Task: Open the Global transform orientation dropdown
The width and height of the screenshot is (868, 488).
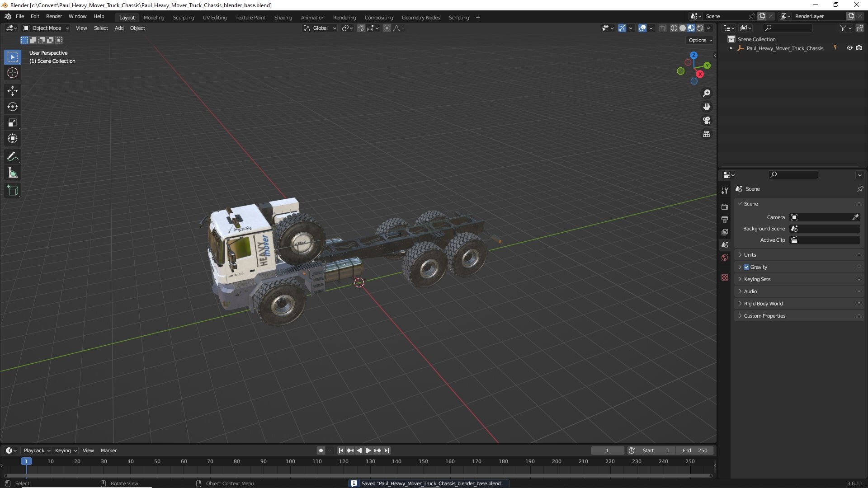Action: (x=320, y=28)
